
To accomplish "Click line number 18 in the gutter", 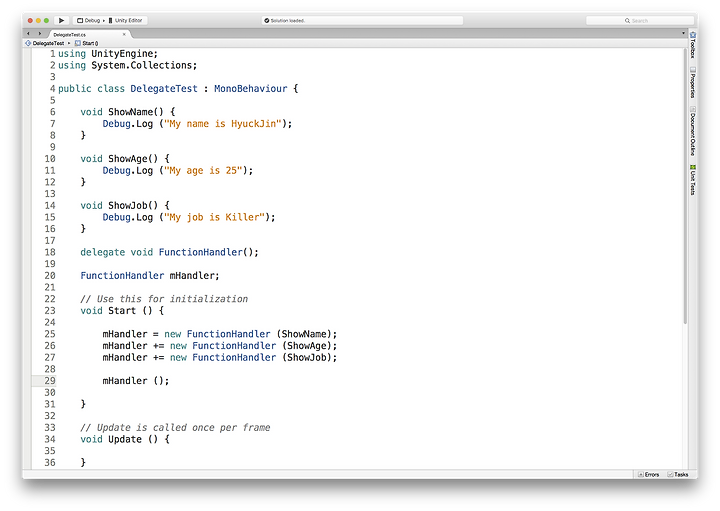I will (x=50, y=252).
